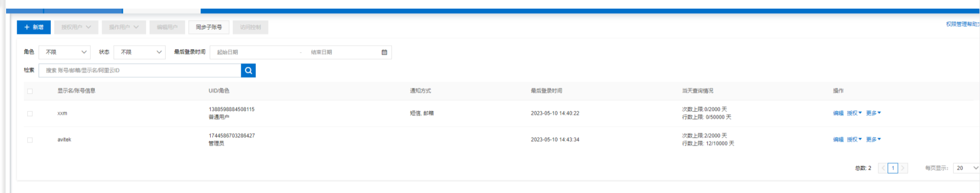The width and height of the screenshot is (980, 193).
Task: Click the 显示名/账号信息 column header
Action: (x=76, y=91)
